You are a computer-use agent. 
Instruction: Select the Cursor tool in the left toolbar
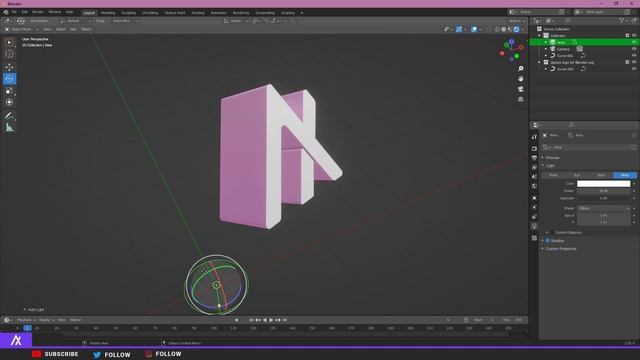[9, 54]
